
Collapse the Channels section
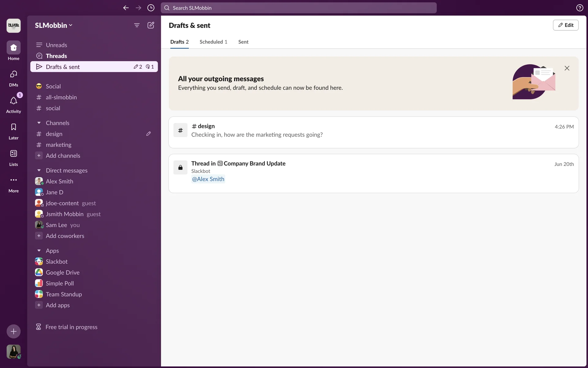(39, 123)
